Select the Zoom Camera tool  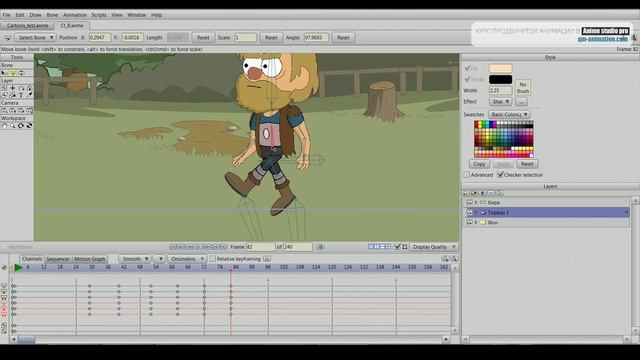tap(13, 111)
